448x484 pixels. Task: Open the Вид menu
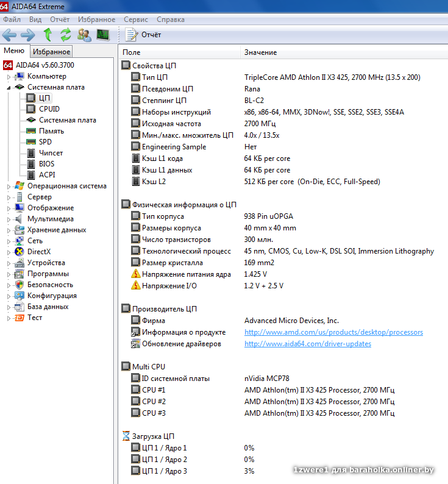35,20
